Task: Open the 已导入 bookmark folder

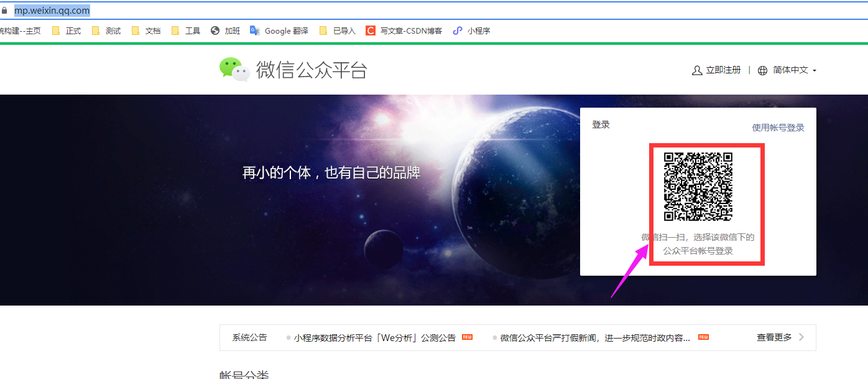Action: pyautogui.click(x=338, y=30)
